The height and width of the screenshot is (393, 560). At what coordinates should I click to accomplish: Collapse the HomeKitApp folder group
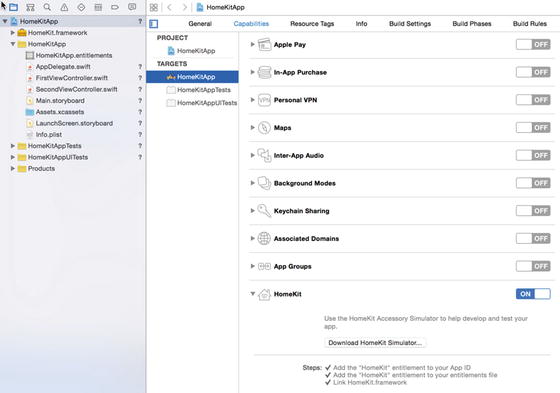13,44
